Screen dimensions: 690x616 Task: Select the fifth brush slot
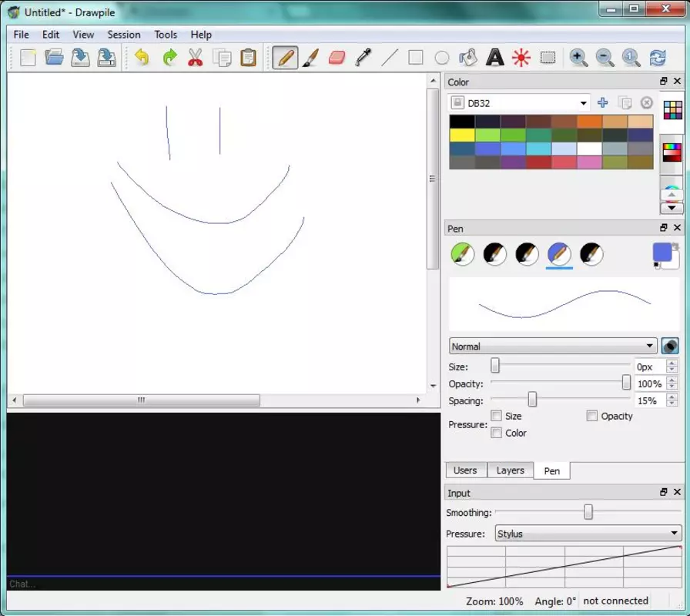point(591,254)
